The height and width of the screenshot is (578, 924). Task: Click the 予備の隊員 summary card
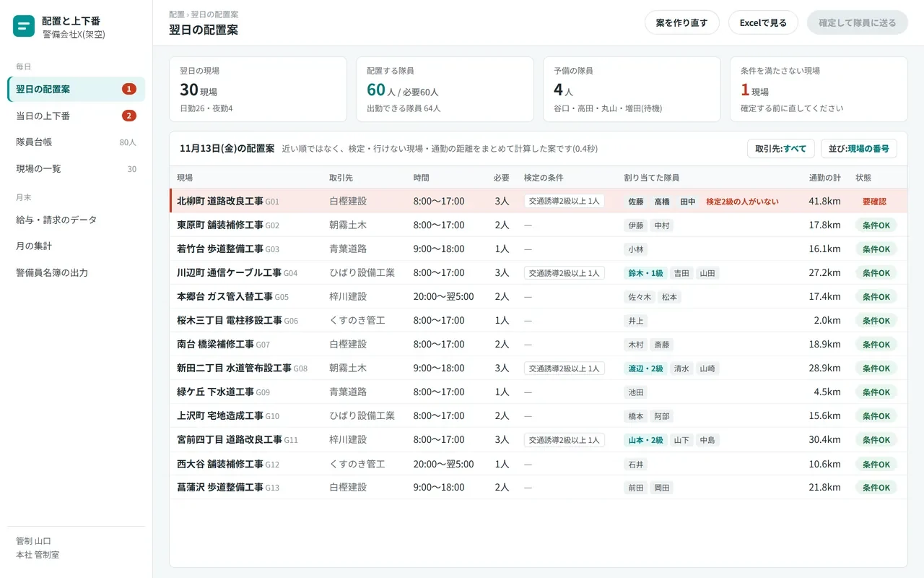632,89
